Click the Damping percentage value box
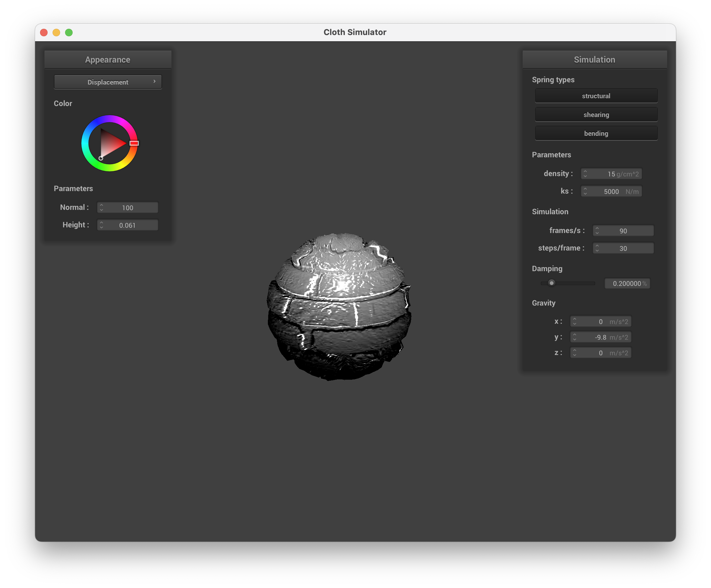This screenshot has height=588, width=711. (627, 283)
